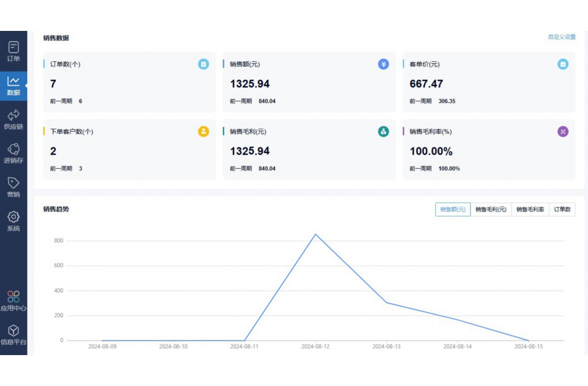Click the 销售额 yen icon

(383, 64)
